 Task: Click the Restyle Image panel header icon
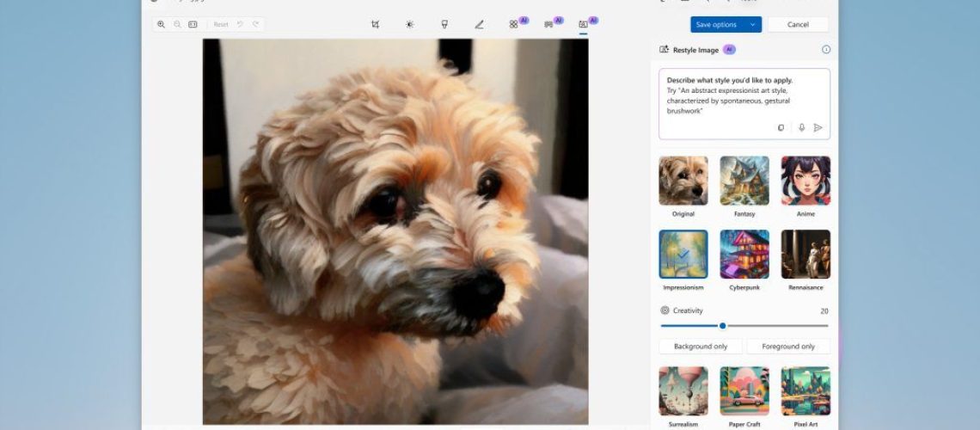664,49
